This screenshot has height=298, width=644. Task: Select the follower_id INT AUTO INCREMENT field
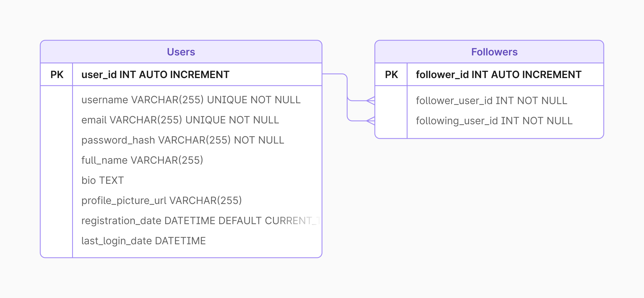pyautogui.click(x=498, y=75)
